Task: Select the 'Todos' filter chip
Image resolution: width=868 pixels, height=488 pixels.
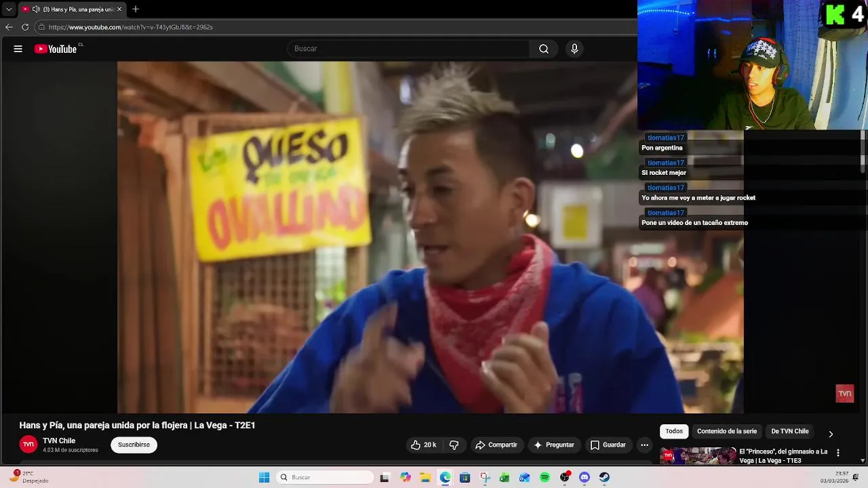Action: [674, 431]
